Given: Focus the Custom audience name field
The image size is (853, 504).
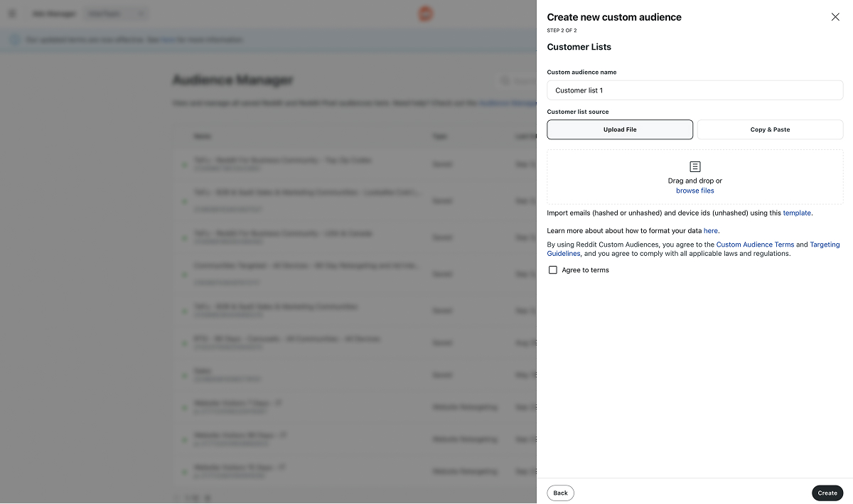Looking at the screenshot, I should (695, 90).
